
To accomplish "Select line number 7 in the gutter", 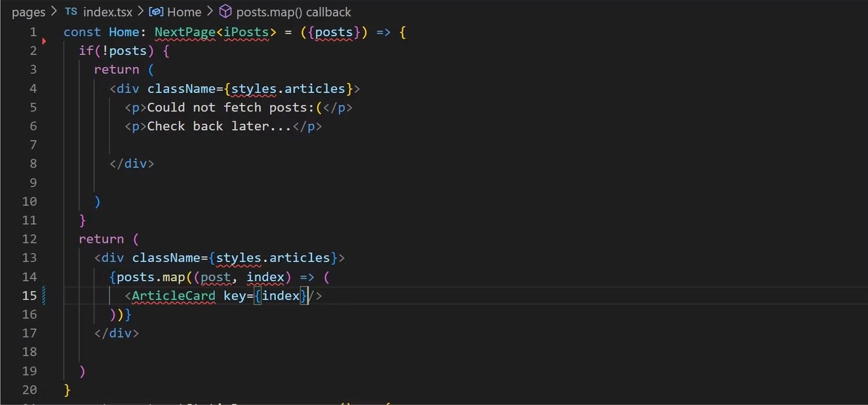I will click(x=33, y=145).
